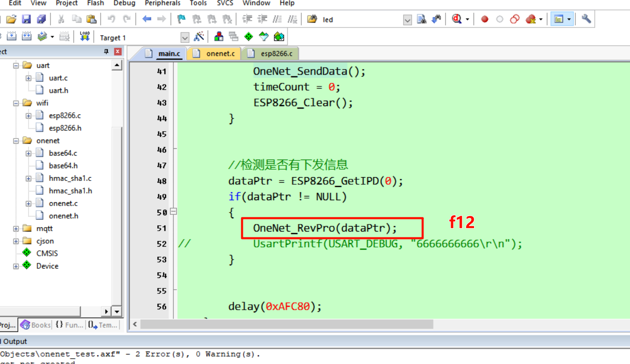
Task: Collapse the uart folder in project tree
Action: [x=16, y=66]
